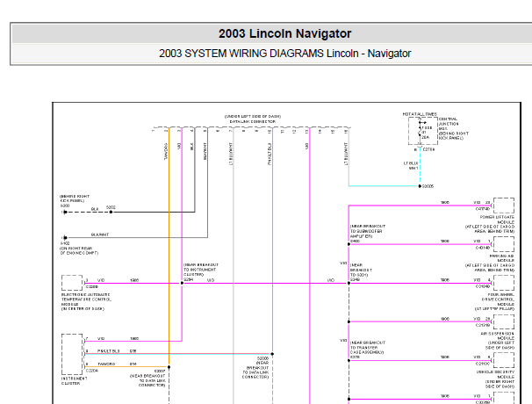Click the Electronic Automatic Temperature Control Module dashed box
Screen dimensions: 532x404
click(x=72, y=283)
